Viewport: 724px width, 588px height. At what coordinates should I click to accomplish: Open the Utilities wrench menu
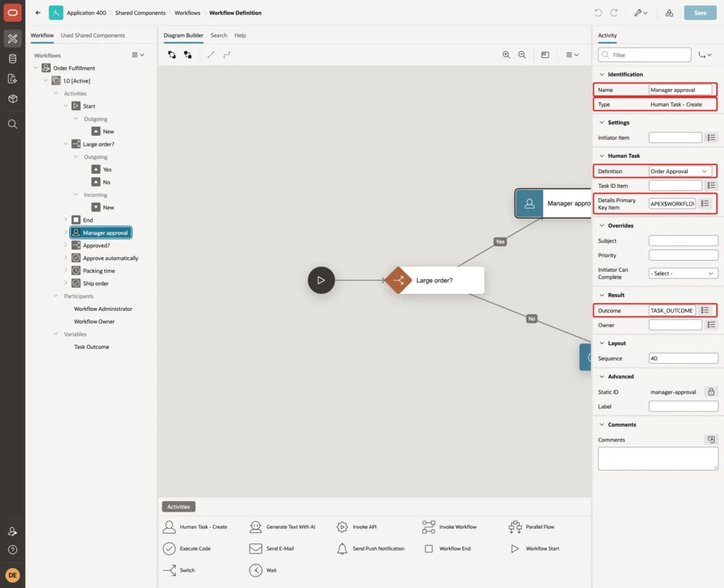tap(641, 13)
